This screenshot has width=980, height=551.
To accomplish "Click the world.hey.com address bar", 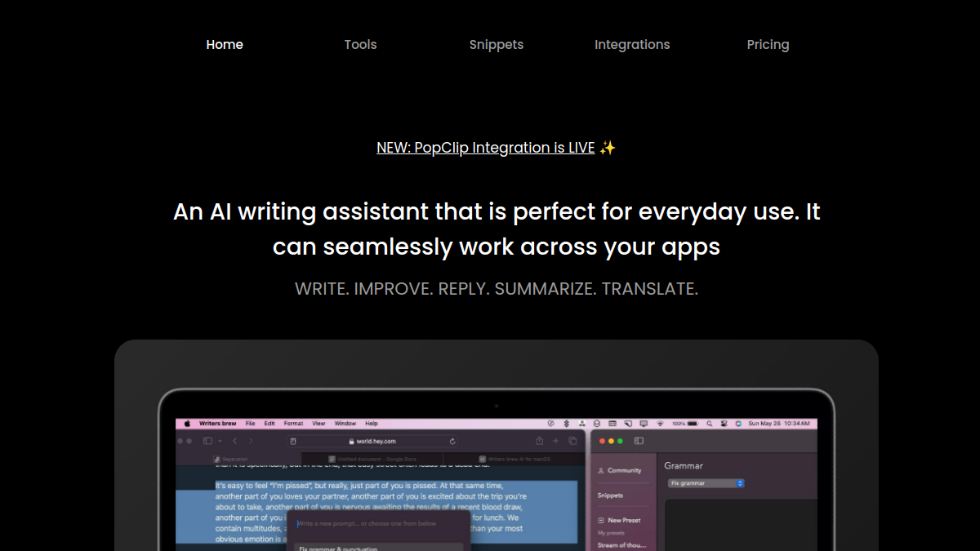I will [x=374, y=441].
